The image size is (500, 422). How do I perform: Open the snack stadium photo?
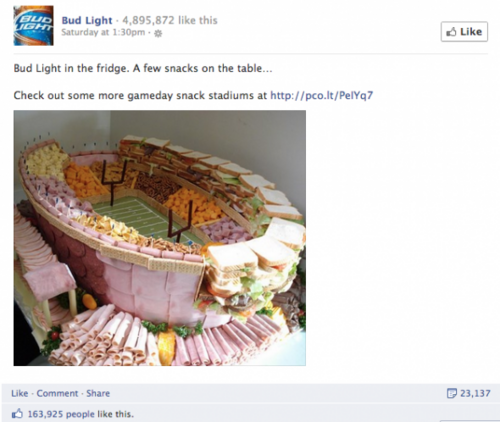point(160,238)
